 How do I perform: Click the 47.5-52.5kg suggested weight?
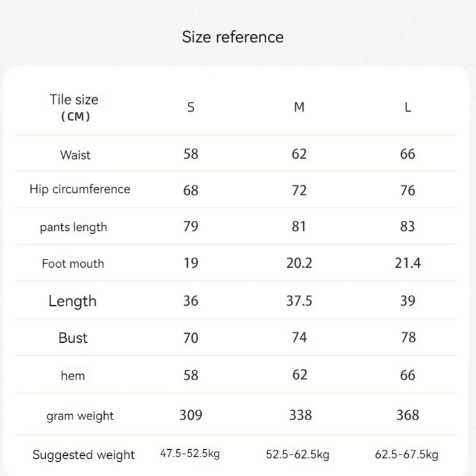click(190, 454)
